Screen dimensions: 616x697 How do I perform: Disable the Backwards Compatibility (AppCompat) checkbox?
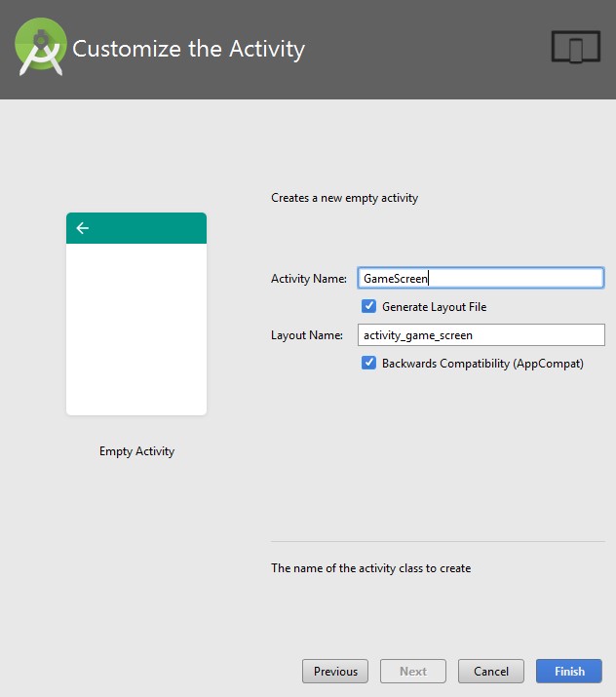(369, 363)
